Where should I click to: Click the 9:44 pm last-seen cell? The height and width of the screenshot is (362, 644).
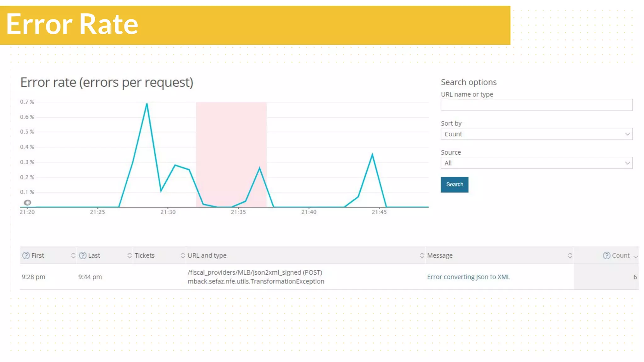pyautogui.click(x=90, y=277)
